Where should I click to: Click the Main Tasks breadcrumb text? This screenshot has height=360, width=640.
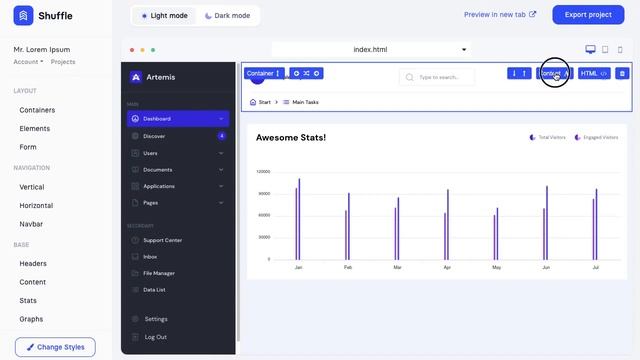[x=305, y=102]
